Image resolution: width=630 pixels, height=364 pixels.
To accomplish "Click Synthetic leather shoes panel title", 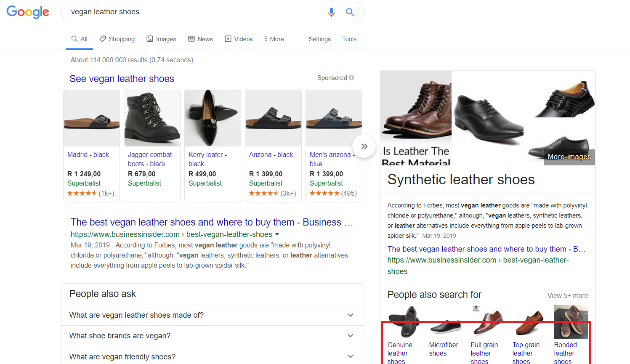I will [461, 180].
